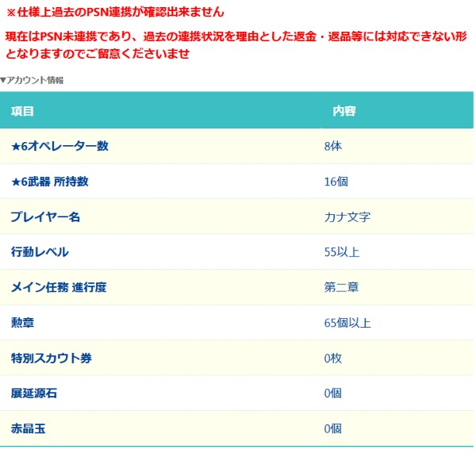Select the 勲章 row label

click(x=22, y=323)
